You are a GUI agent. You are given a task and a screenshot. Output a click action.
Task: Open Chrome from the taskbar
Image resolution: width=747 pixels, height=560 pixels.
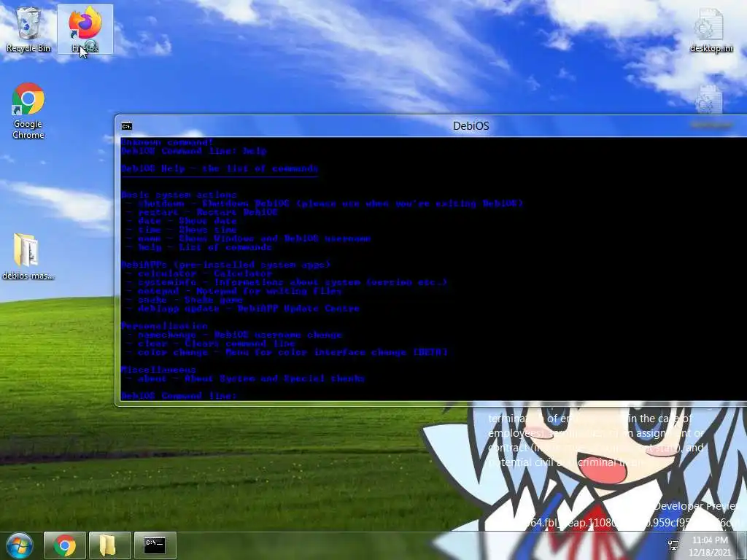[65, 545]
